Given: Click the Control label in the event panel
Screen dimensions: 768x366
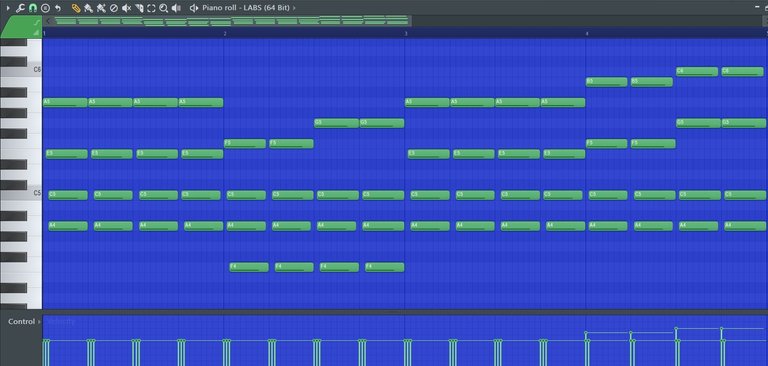Looking at the screenshot, I should click(x=22, y=321).
